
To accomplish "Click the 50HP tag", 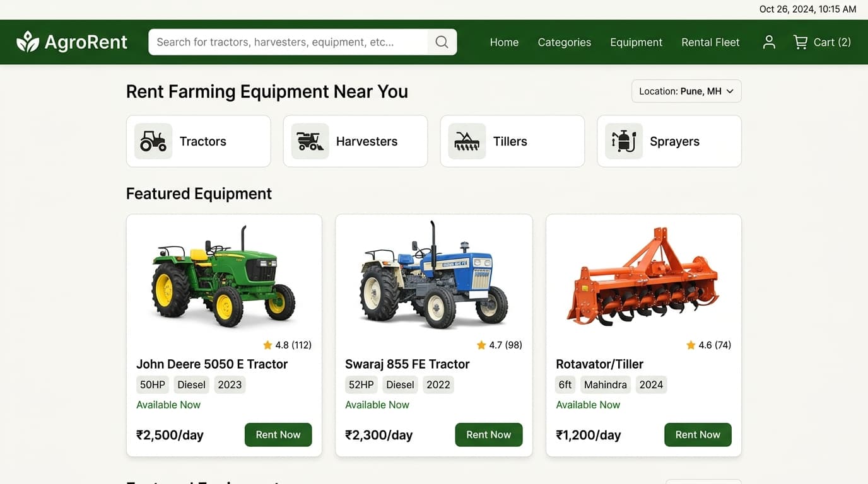I will coord(153,384).
